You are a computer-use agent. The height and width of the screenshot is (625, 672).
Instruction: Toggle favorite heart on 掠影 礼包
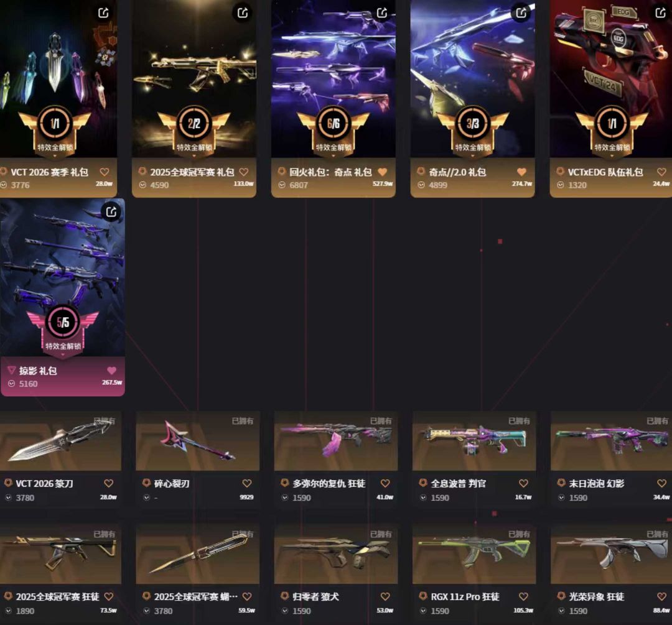pyautogui.click(x=111, y=371)
